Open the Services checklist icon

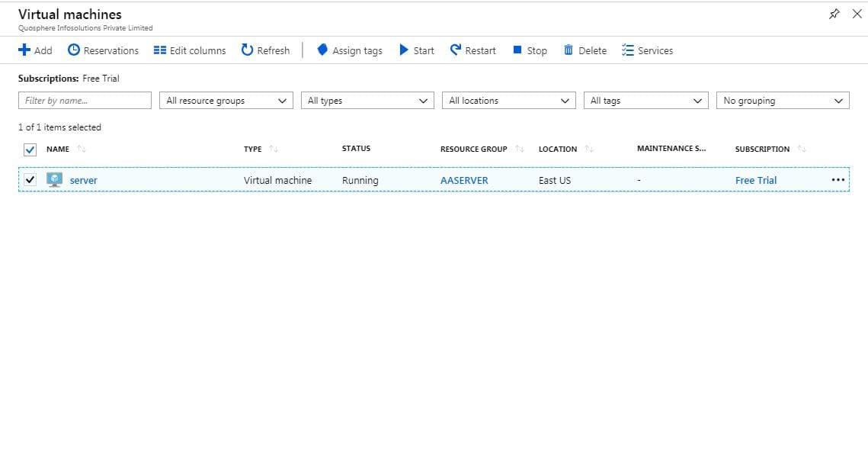pyautogui.click(x=627, y=50)
